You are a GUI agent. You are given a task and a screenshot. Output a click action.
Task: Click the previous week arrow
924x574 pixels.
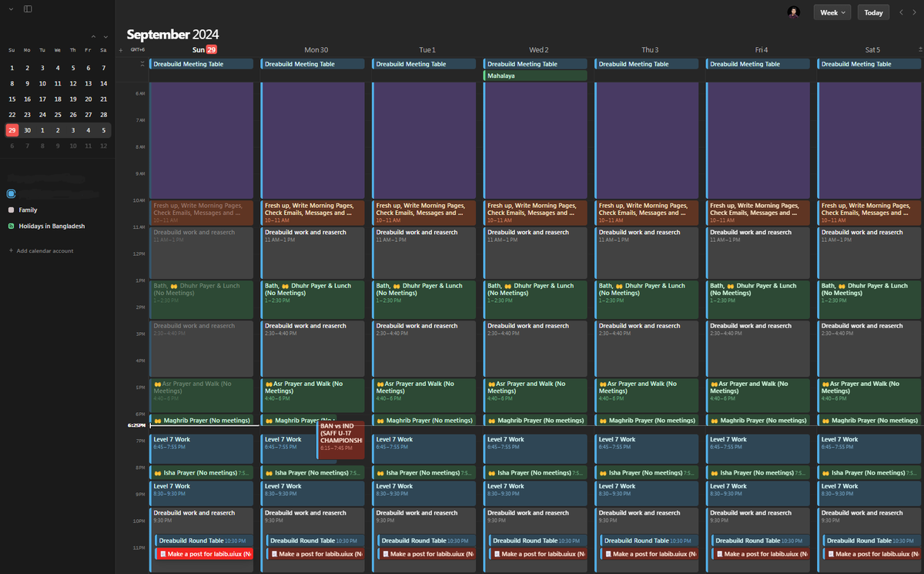tap(901, 12)
